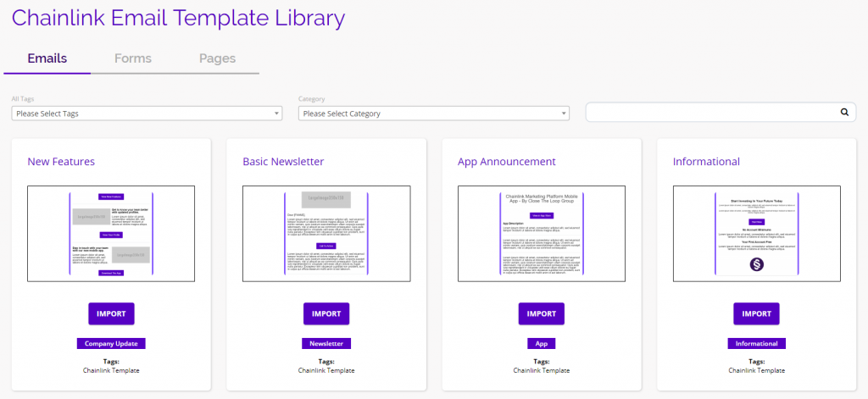Open the Informational preview thumbnail
Screen dimensions: 868x399
coord(757,234)
